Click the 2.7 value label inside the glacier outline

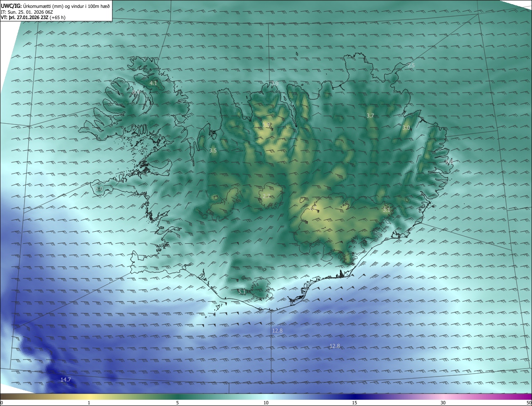pos(267,196)
